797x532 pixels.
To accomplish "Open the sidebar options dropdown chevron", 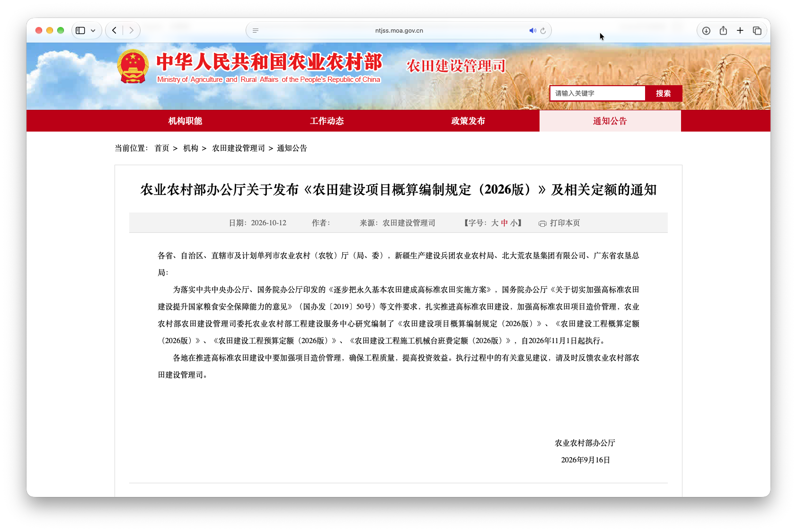I will pos(93,30).
